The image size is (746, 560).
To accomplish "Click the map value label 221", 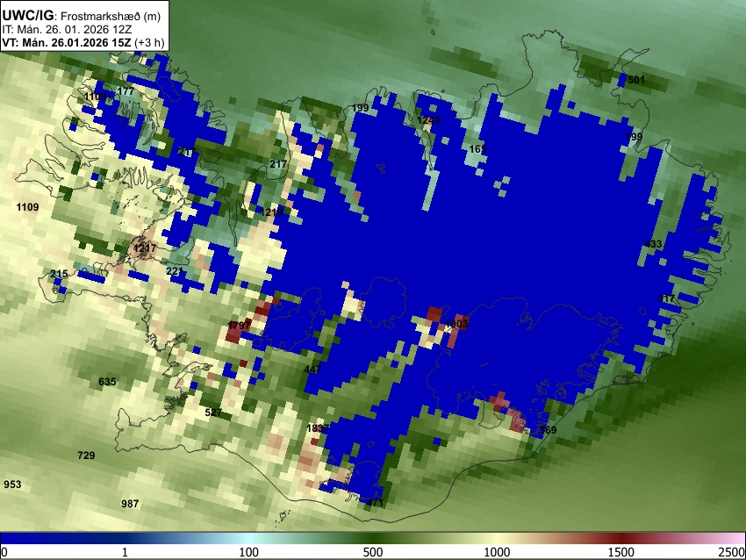I will coord(175,271).
